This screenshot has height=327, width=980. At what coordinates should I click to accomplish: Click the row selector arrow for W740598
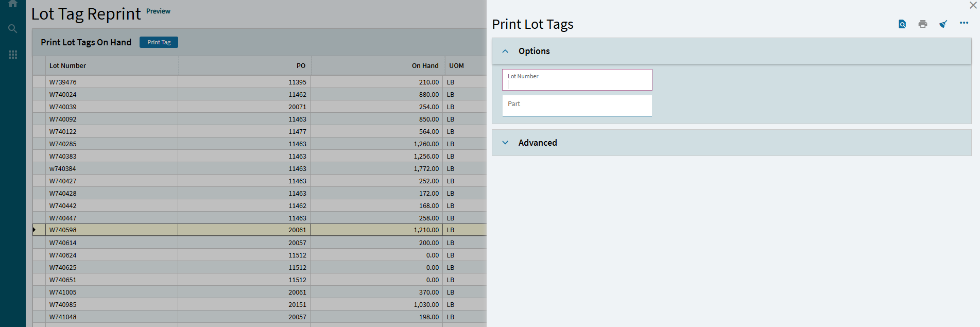coord(35,230)
